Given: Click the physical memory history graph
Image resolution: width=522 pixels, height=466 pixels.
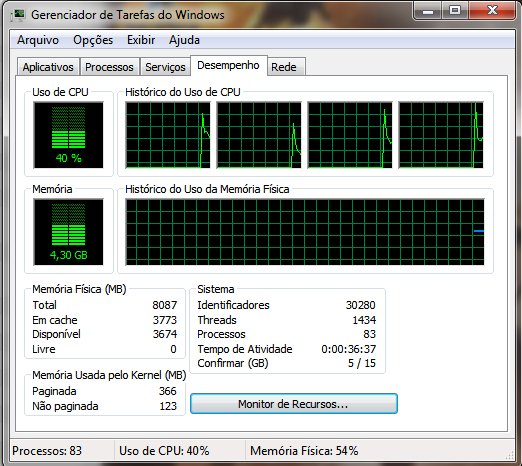Looking at the screenshot, I should [x=305, y=232].
